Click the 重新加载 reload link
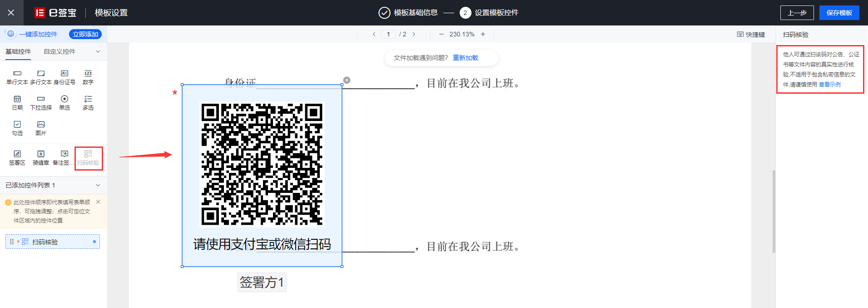Image resolution: width=868 pixels, height=308 pixels. (466, 58)
